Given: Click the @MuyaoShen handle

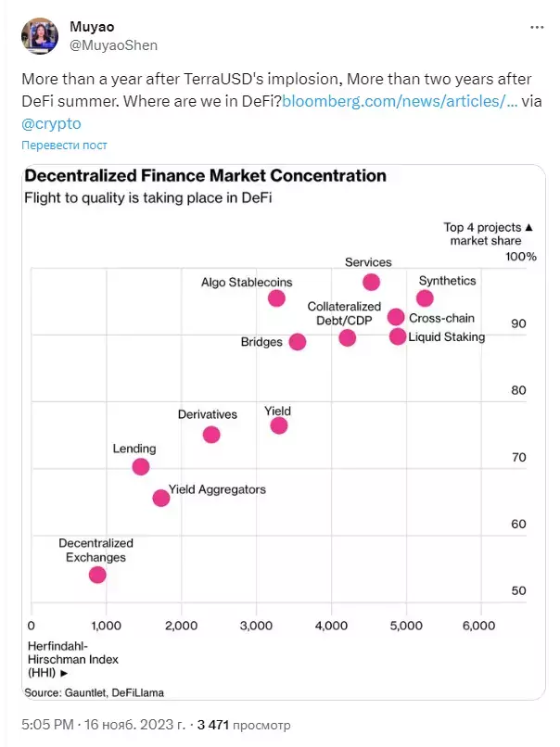Looking at the screenshot, I should [113, 45].
